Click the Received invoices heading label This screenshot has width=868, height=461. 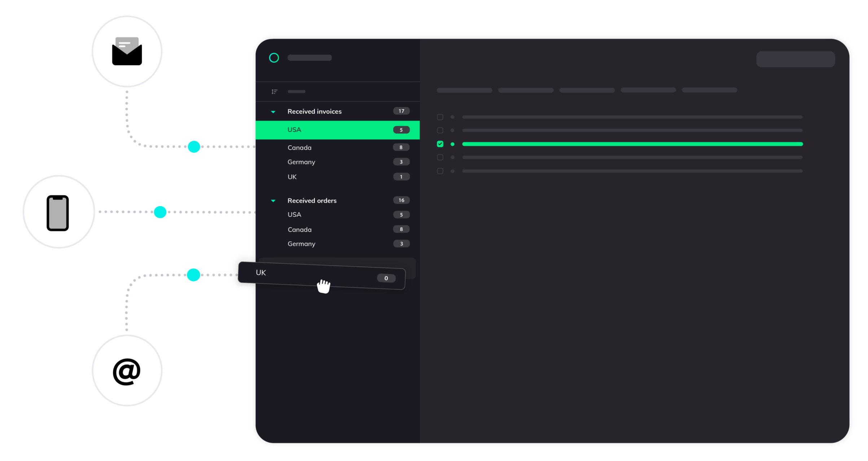pos(315,111)
